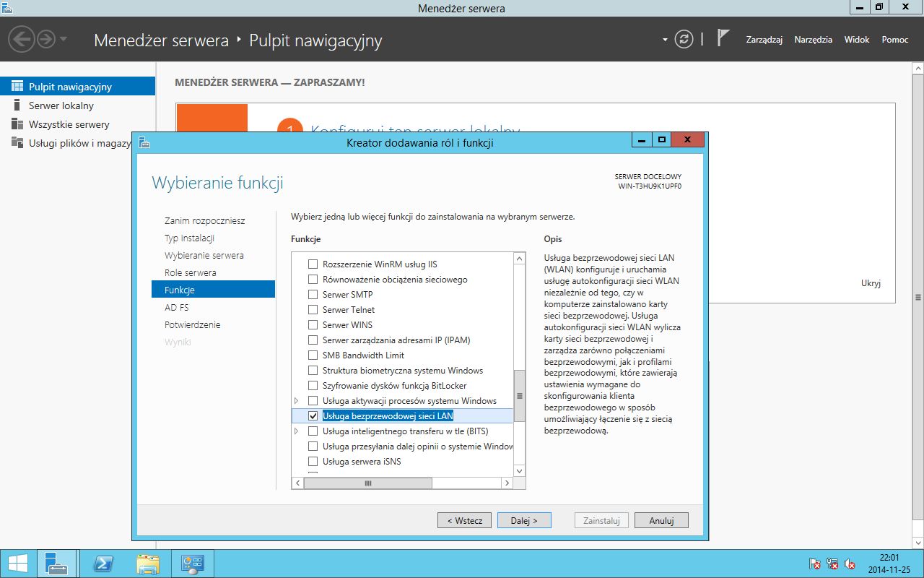
Task: Open the Zarządzaj menu
Action: (x=764, y=40)
